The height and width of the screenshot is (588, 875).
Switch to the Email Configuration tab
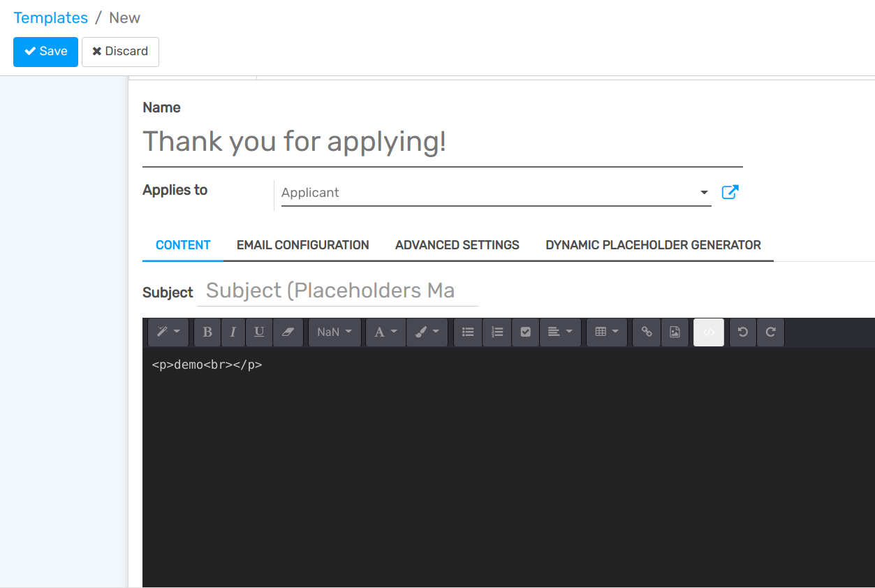302,245
